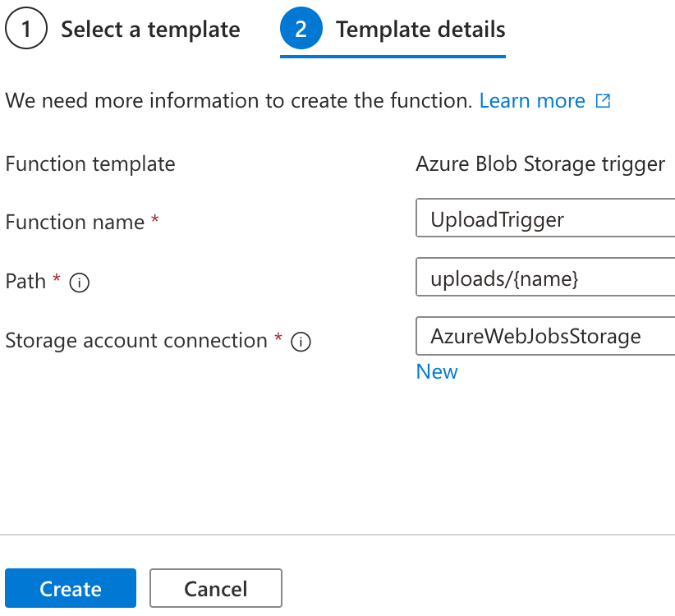This screenshot has width=675, height=616.
Task: Click the Function template label
Action: pyautogui.click(x=90, y=163)
